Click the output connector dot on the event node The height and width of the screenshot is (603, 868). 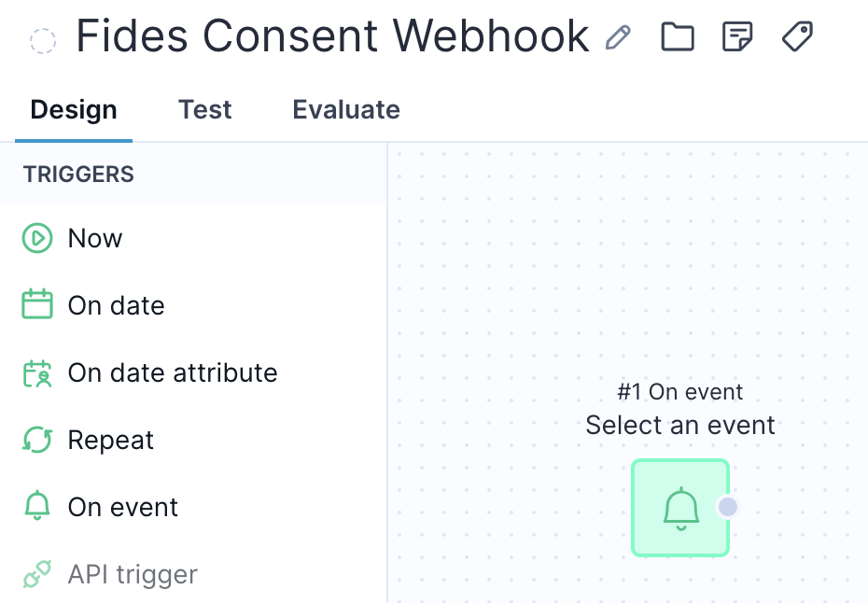tap(728, 507)
